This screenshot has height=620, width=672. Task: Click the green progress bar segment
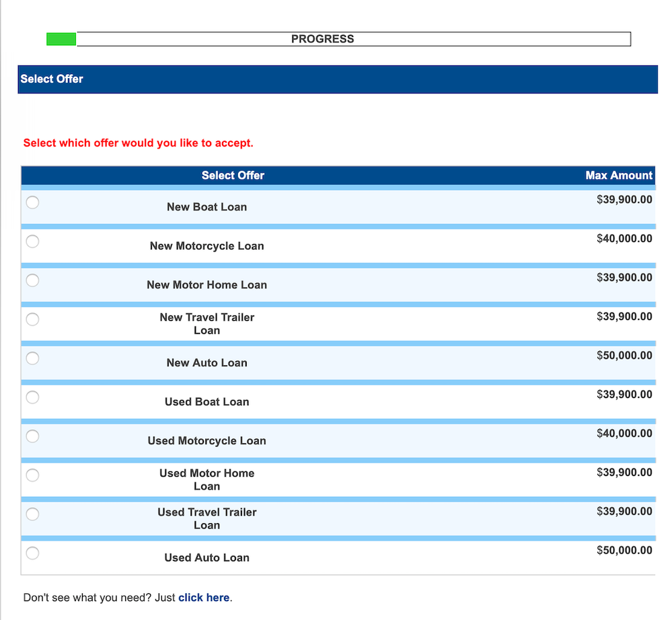click(x=61, y=38)
